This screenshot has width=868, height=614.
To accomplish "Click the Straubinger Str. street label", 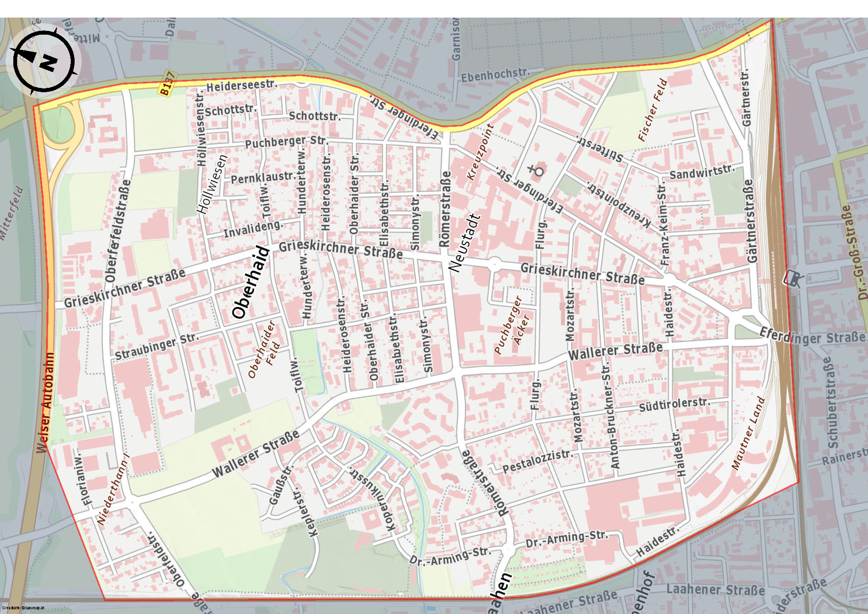I will click(x=156, y=346).
